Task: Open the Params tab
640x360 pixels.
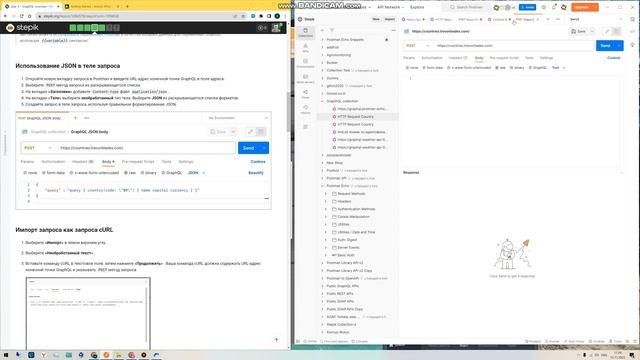Action: [x=409, y=58]
